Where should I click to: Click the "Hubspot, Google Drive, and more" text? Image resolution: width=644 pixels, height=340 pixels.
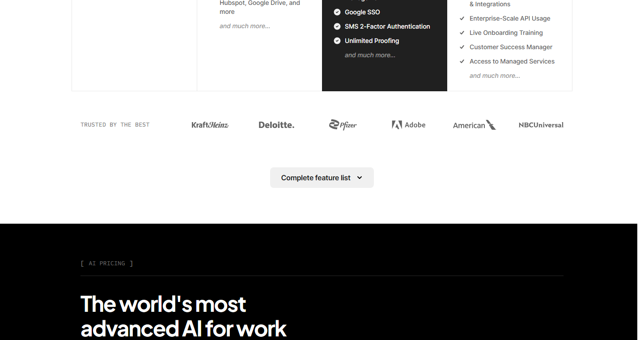point(260,7)
